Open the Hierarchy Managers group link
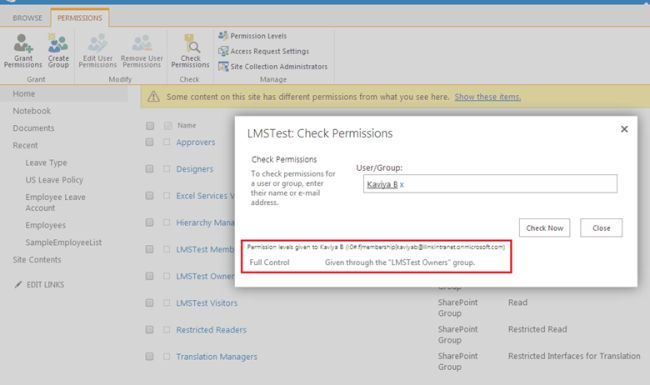 pyautogui.click(x=205, y=223)
